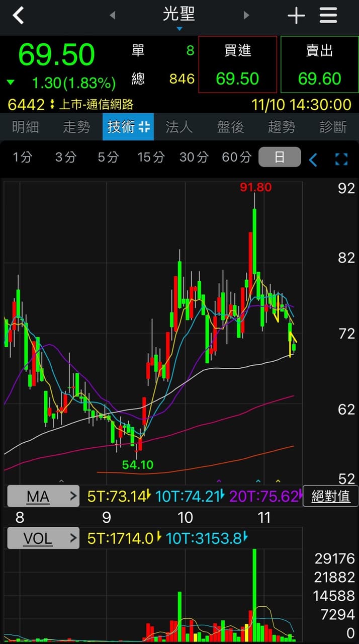359x644 pixels.
Task: Tap the back arrow icon
Action: coord(18,16)
